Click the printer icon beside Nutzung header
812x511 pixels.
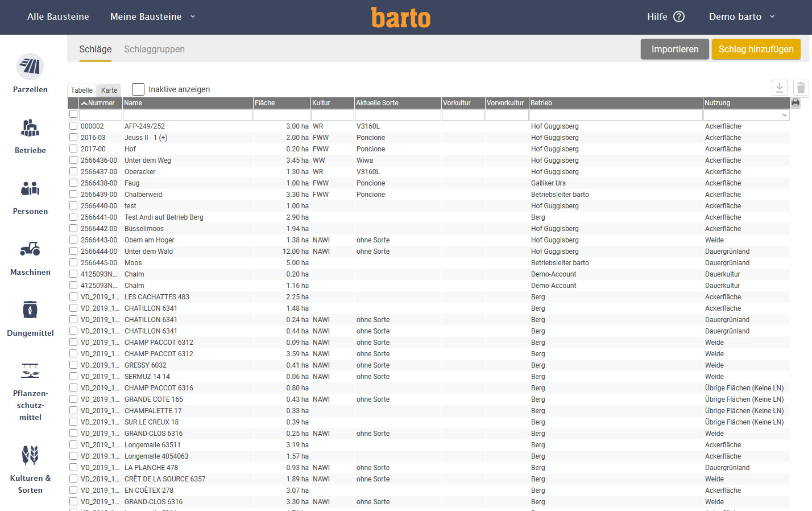pos(796,103)
